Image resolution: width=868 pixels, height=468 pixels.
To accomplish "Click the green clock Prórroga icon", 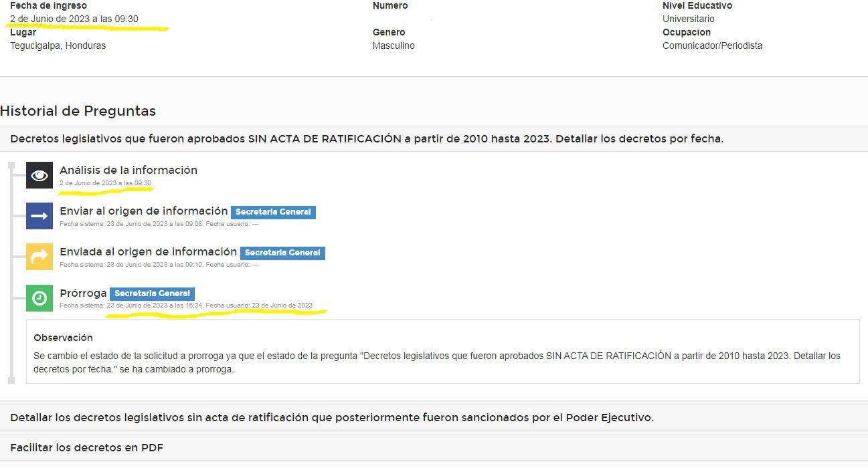I will click(39, 298).
